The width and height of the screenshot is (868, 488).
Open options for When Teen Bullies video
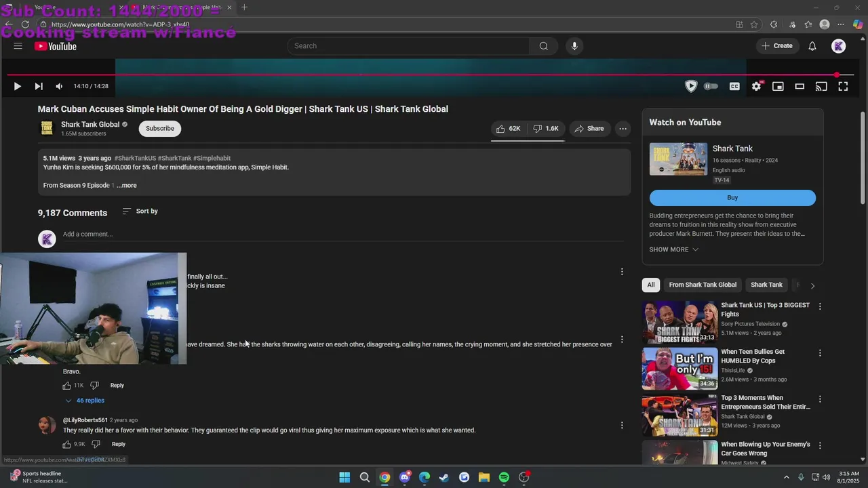[x=820, y=353]
